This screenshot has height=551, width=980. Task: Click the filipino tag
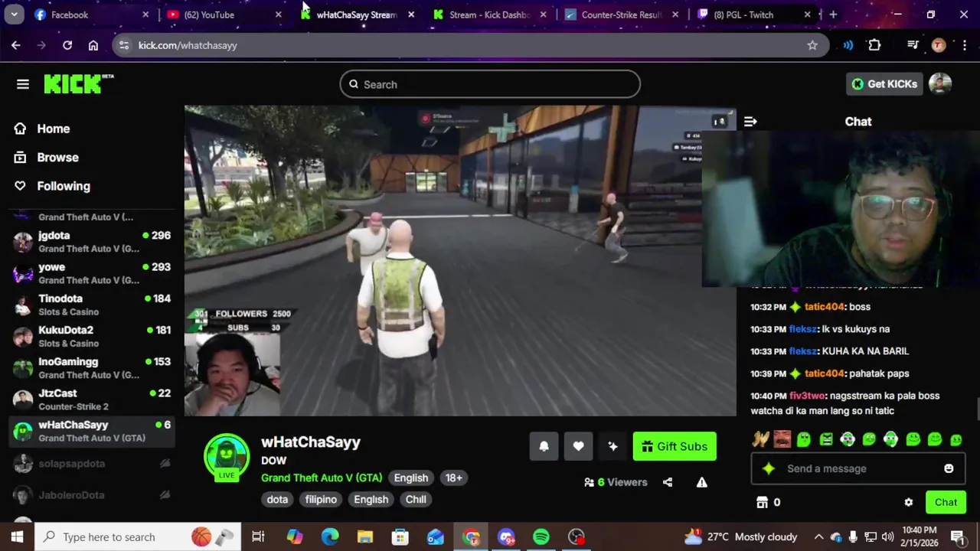321,500
